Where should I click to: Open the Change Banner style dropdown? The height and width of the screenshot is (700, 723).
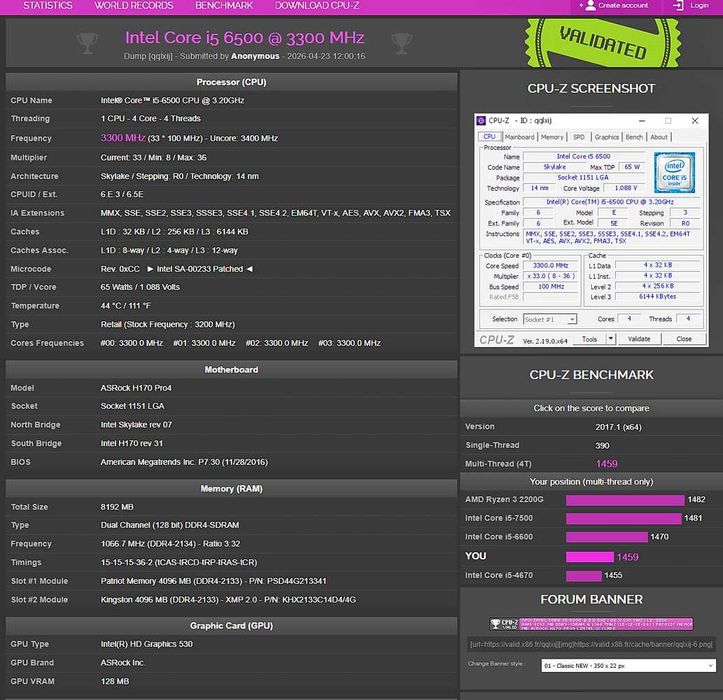[x=628, y=666]
